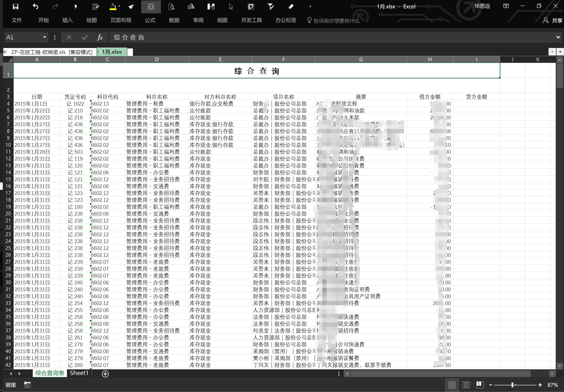Open the Name Box dropdown arrow
564x392 pixels.
pos(44,37)
